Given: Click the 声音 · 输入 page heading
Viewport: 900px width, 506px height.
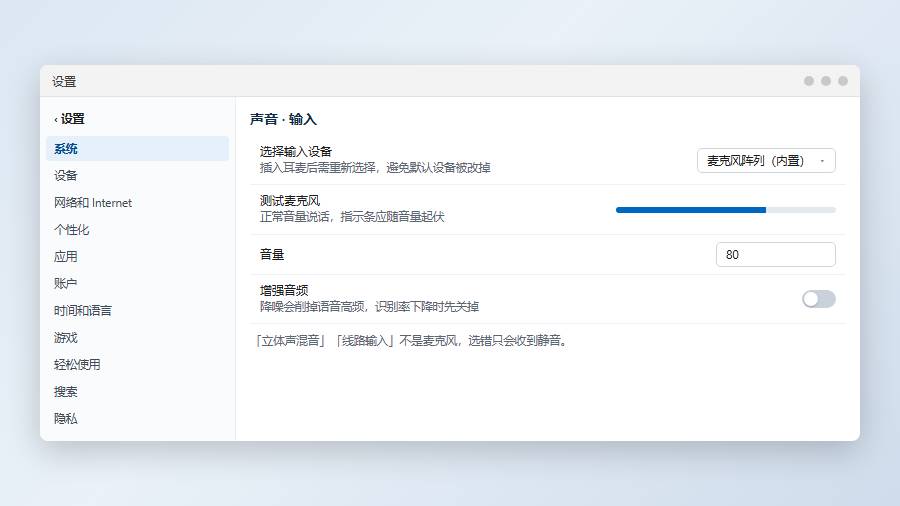Looking at the screenshot, I should click(x=284, y=119).
